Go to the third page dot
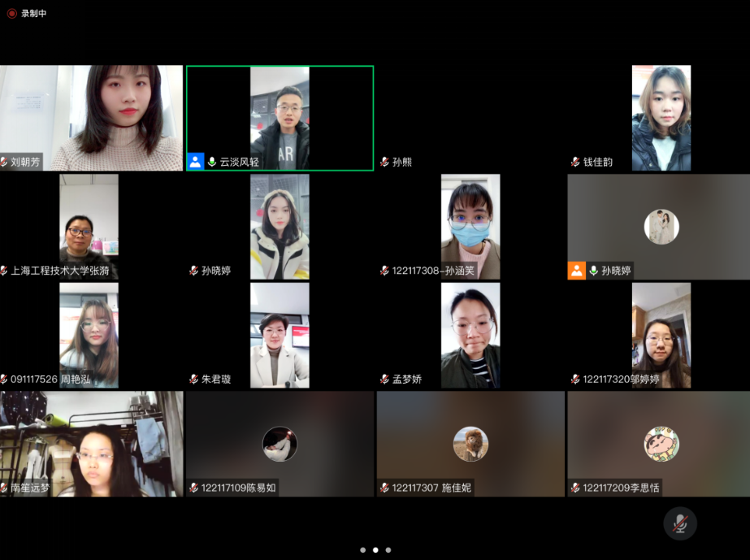The image size is (750, 560). click(388, 550)
